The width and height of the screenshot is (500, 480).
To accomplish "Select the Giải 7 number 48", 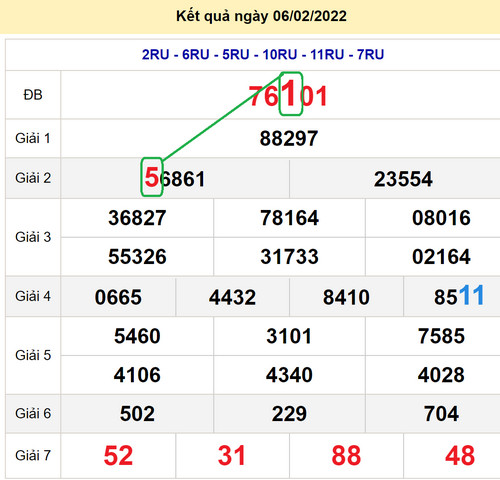I will pos(460,455).
